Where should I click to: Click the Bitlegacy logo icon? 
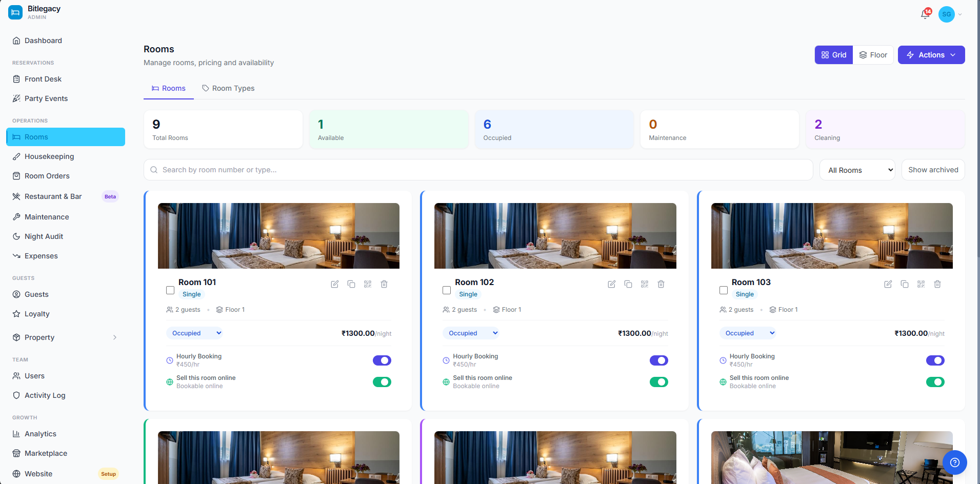(15, 12)
